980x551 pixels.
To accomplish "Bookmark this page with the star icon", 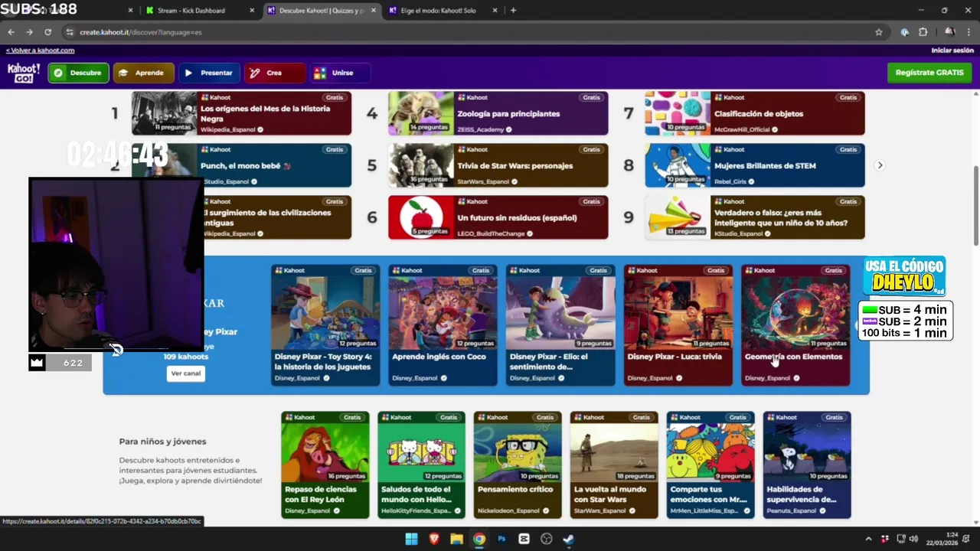I will (x=879, y=32).
